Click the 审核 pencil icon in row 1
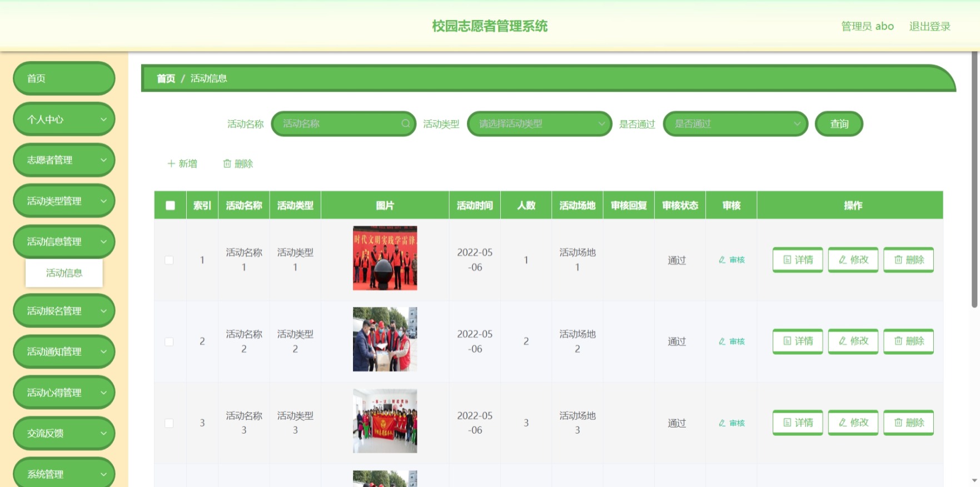The width and height of the screenshot is (980, 487). point(722,260)
